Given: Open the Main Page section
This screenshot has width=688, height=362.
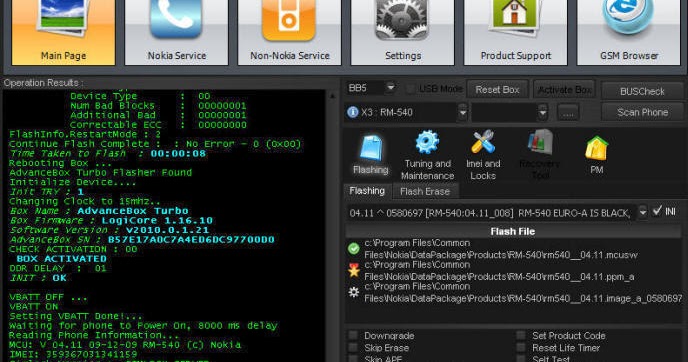Looking at the screenshot, I should coord(64,32).
